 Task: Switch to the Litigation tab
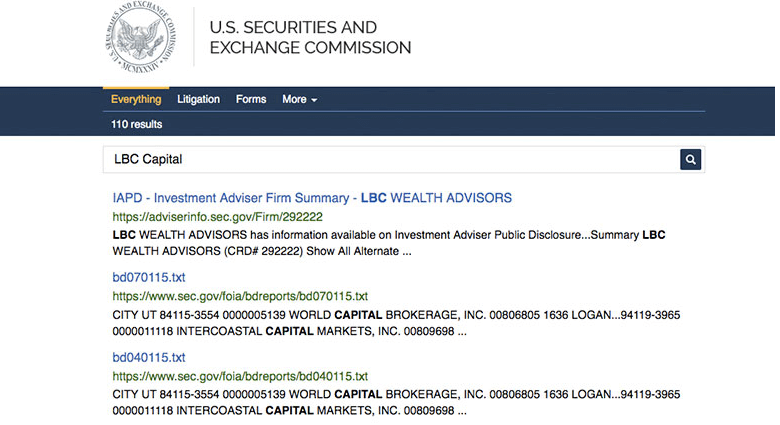198,100
